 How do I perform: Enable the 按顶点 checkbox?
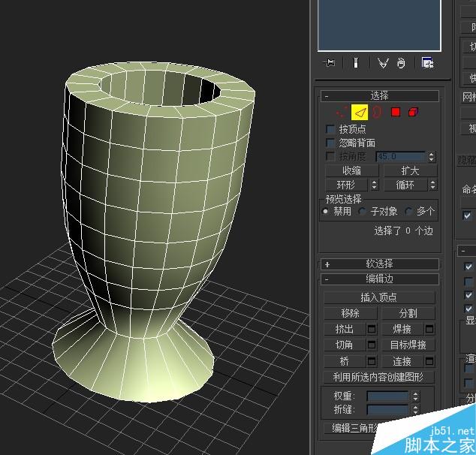[330, 130]
